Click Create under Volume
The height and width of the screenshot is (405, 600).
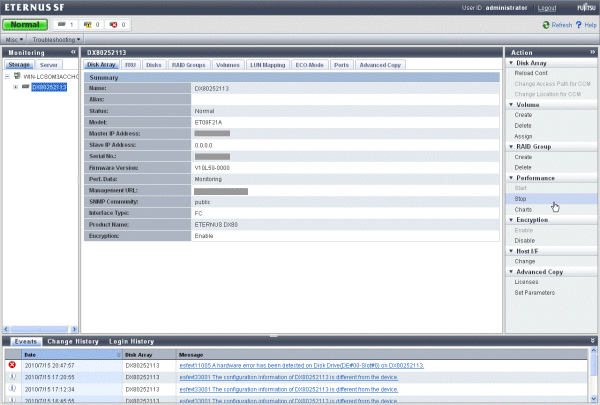point(523,115)
